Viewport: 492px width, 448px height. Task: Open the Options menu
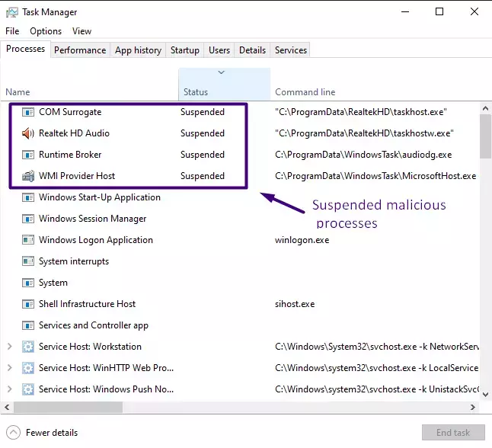point(46,31)
